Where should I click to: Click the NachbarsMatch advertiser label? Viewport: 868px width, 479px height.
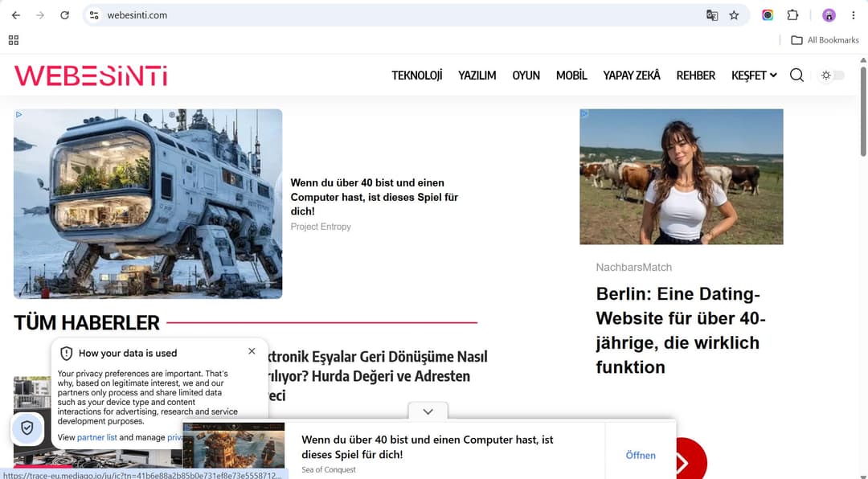point(634,267)
